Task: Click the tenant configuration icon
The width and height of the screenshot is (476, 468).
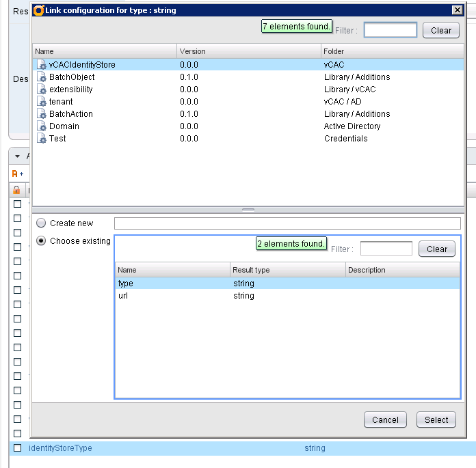Action: click(42, 101)
